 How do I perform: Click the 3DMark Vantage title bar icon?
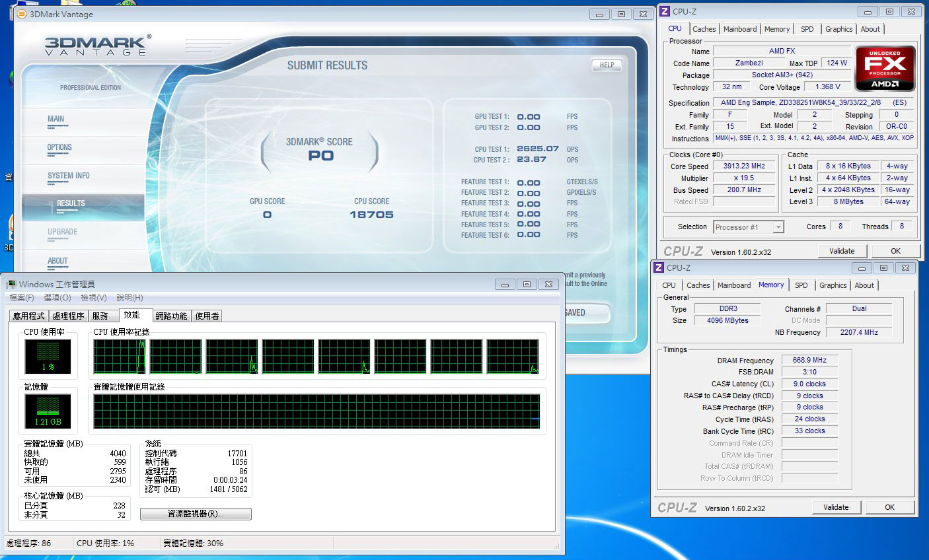21,14
